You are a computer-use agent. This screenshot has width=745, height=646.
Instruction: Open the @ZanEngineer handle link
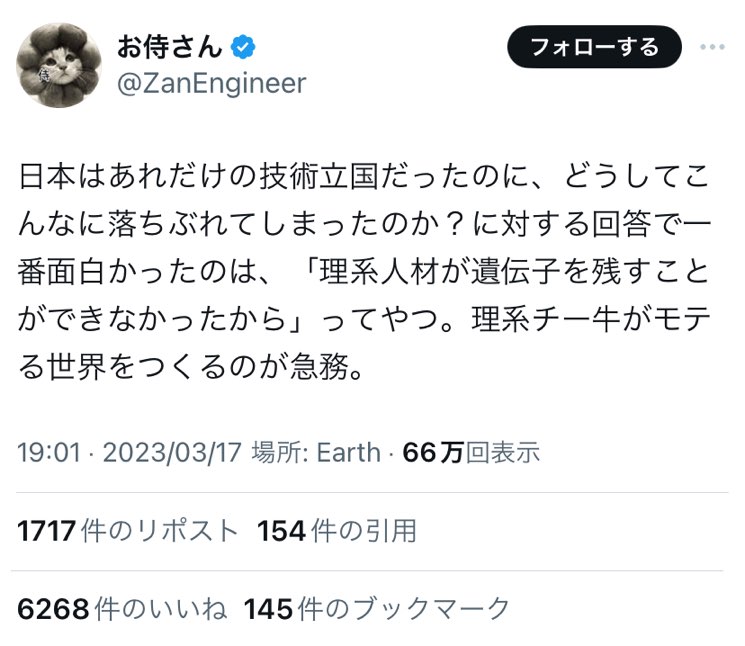(x=211, y=84)
